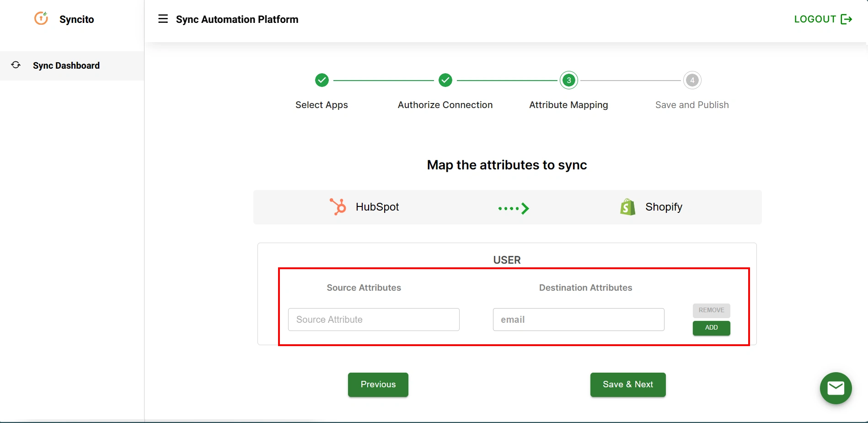868x423 pixels.
Task: Click the sync icon beside Sync Dashboard
Action: (x=16, y=65)
